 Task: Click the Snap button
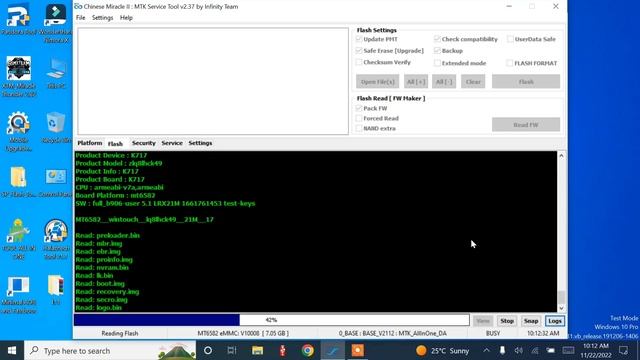(x=531, y=321)
